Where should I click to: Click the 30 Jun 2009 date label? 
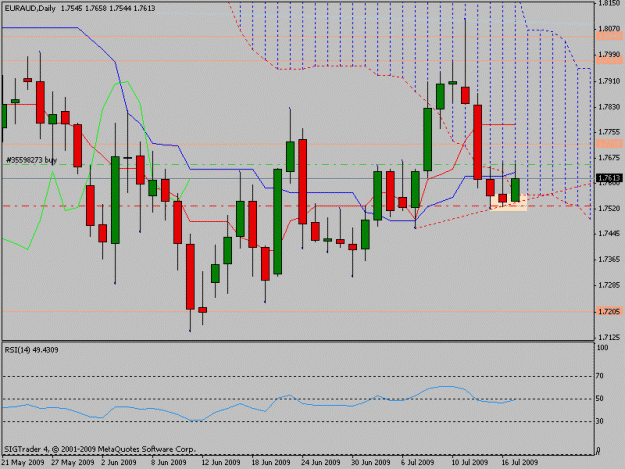(371, 462)
